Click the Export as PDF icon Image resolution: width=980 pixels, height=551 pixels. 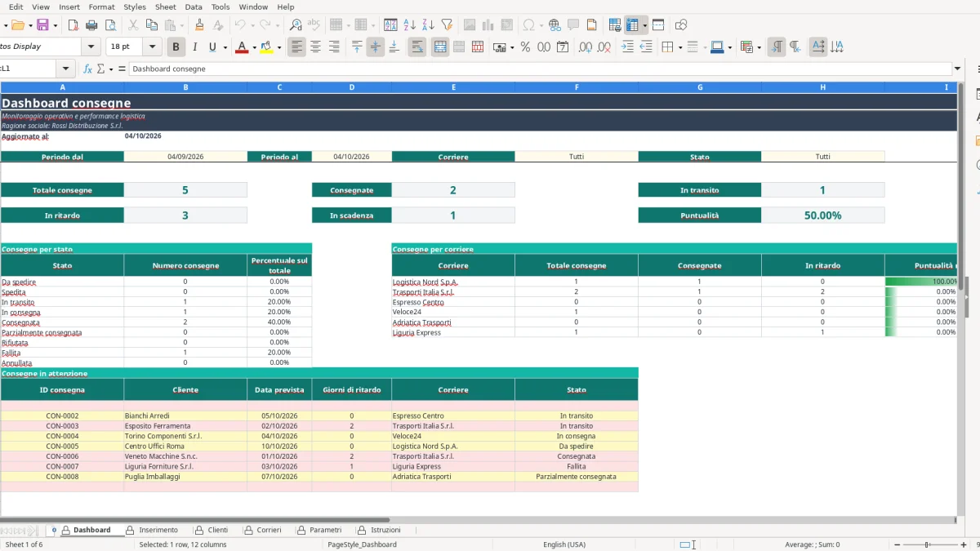73,25
